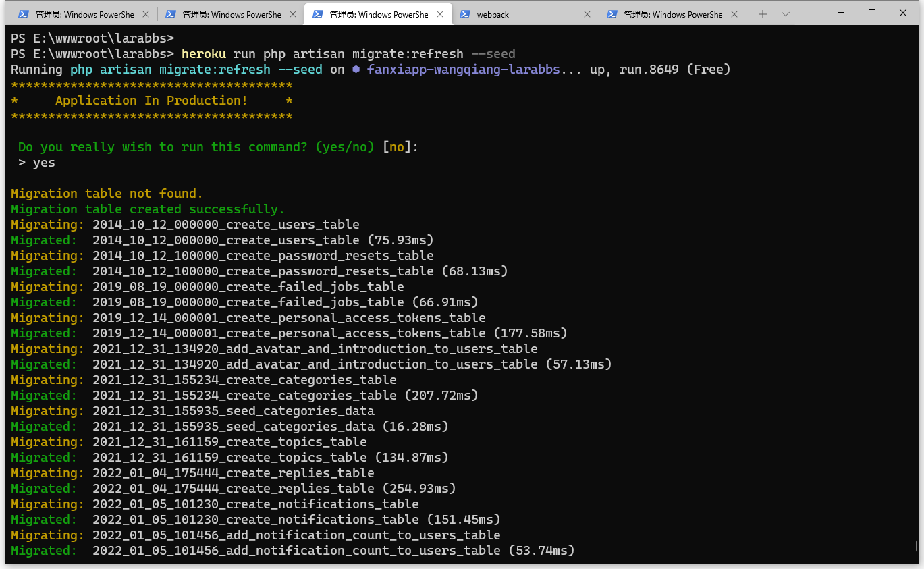
Task: Click the PowerShell icon on the active third tab
Action: [x=318, y=14]
